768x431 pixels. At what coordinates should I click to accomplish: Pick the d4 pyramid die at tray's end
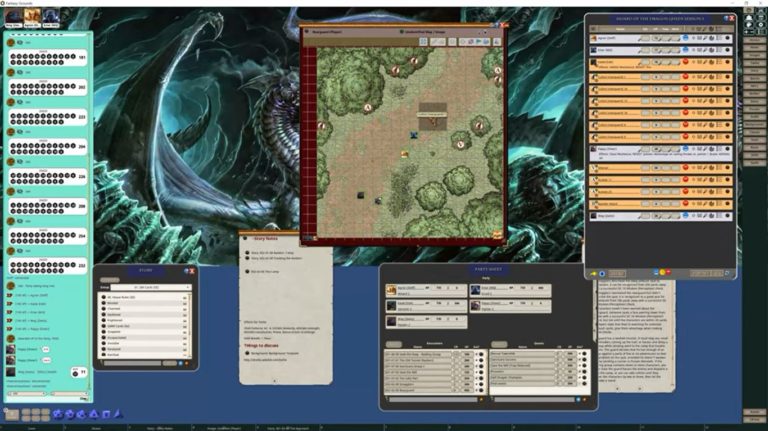pyautogui.click(x=118, y=414)
